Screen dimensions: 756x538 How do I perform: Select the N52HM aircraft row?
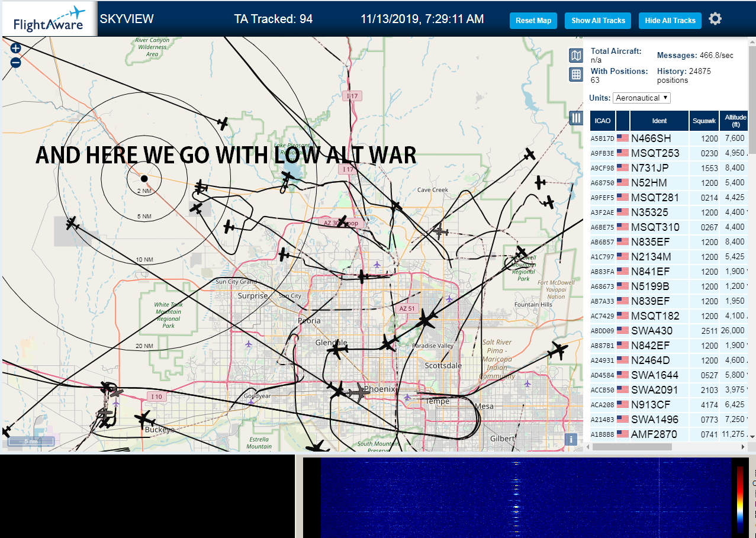[x=670, y=182]
